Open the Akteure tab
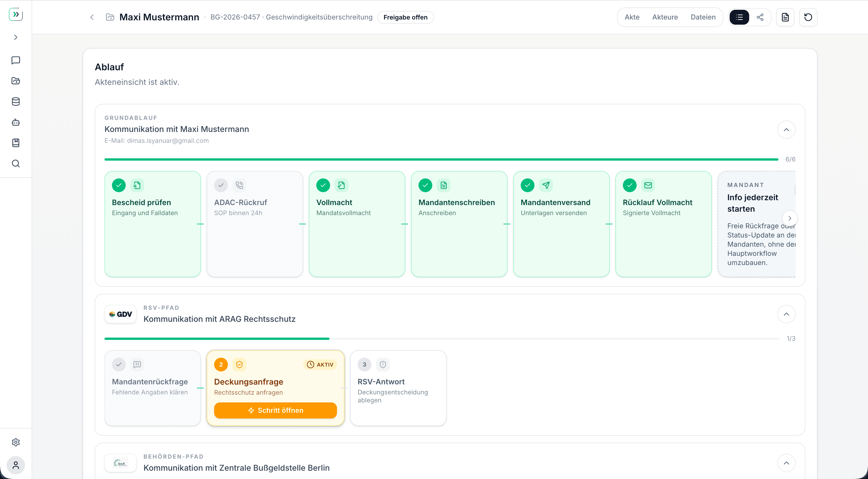The image size is (868, 479). (x=665, y=17)
